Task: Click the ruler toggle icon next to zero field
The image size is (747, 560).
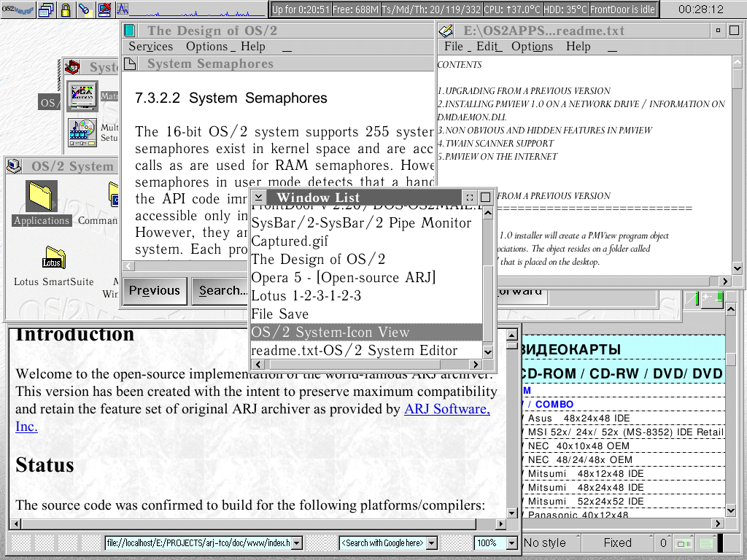Action: 684,542
